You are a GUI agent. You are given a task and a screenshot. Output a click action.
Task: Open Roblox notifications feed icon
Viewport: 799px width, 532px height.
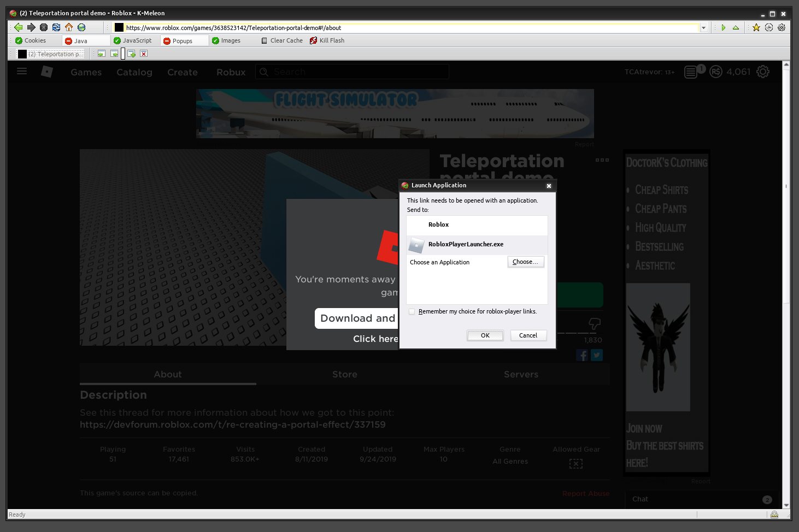pos(691,72)
